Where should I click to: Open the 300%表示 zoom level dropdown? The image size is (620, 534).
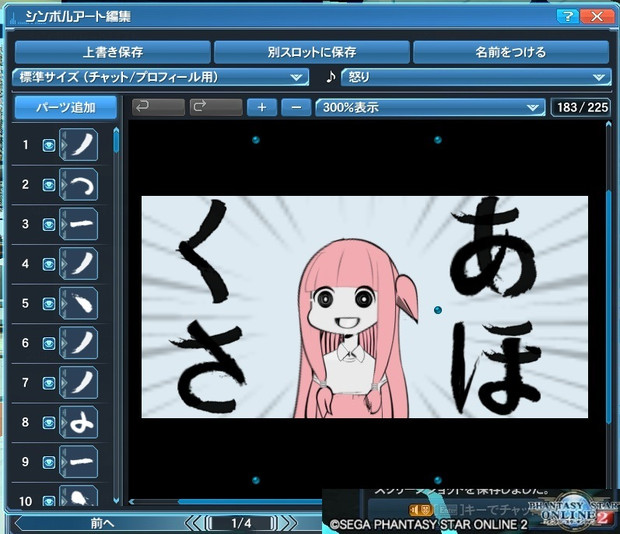(428, 107)
